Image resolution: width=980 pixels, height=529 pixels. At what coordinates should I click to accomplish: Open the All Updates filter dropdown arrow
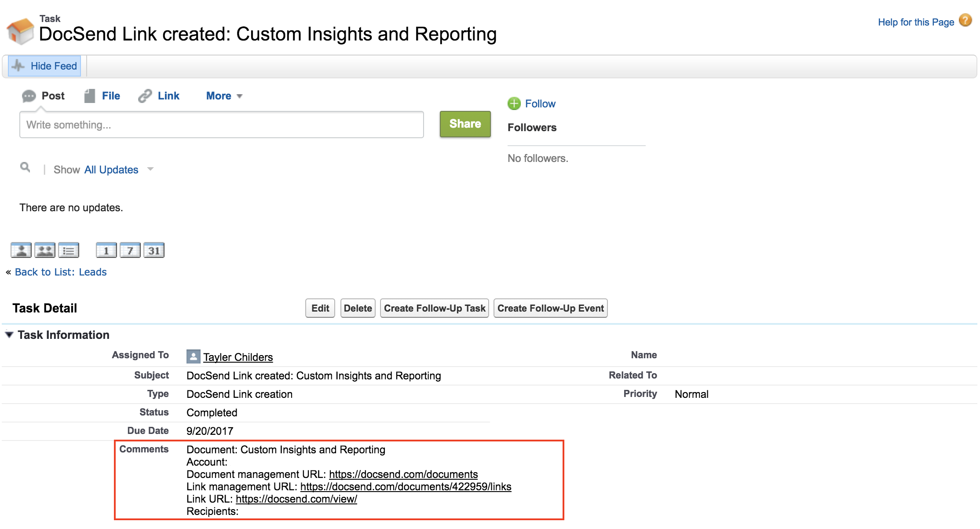tap(150, 169)
